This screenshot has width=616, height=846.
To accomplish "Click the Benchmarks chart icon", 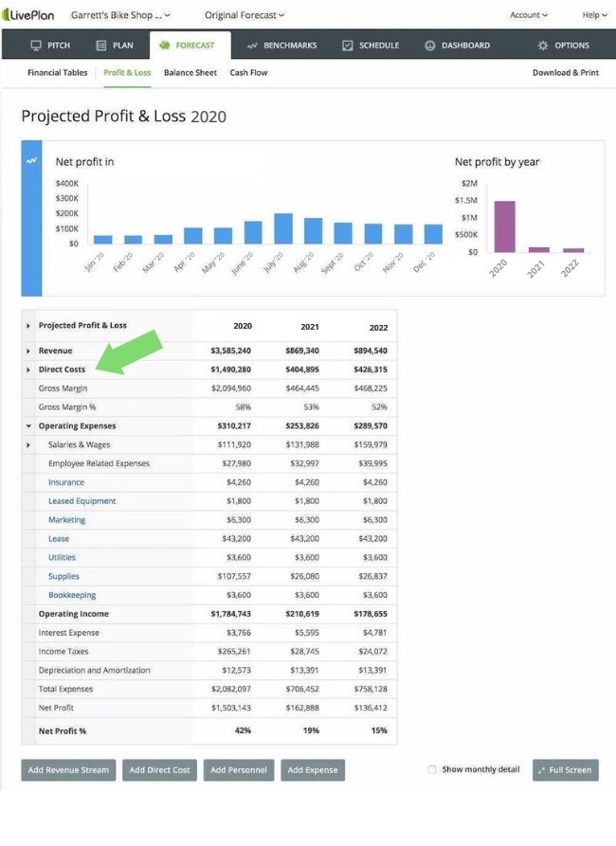I will (x=252, y=45).
